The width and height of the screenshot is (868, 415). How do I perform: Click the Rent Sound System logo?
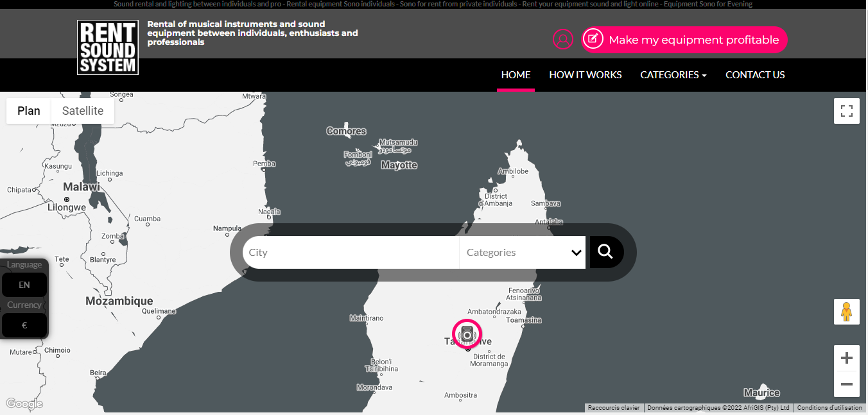point(108,47)
